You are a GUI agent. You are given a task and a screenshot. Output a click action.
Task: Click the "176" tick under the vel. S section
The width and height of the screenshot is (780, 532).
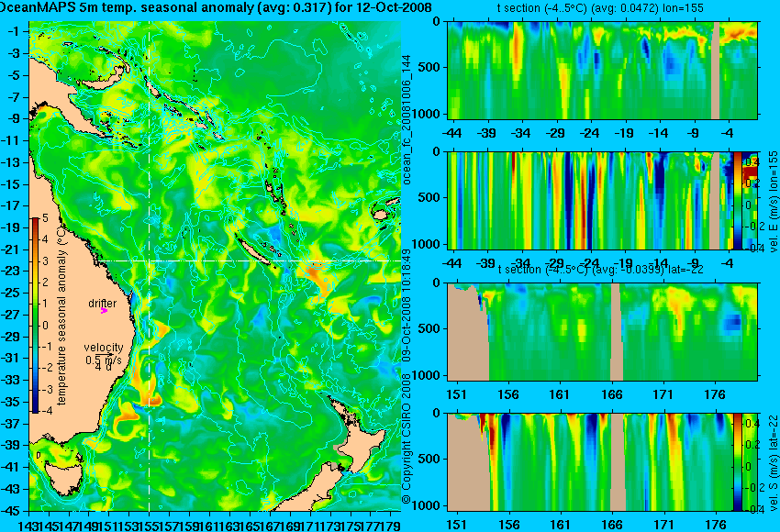(716, 525)
